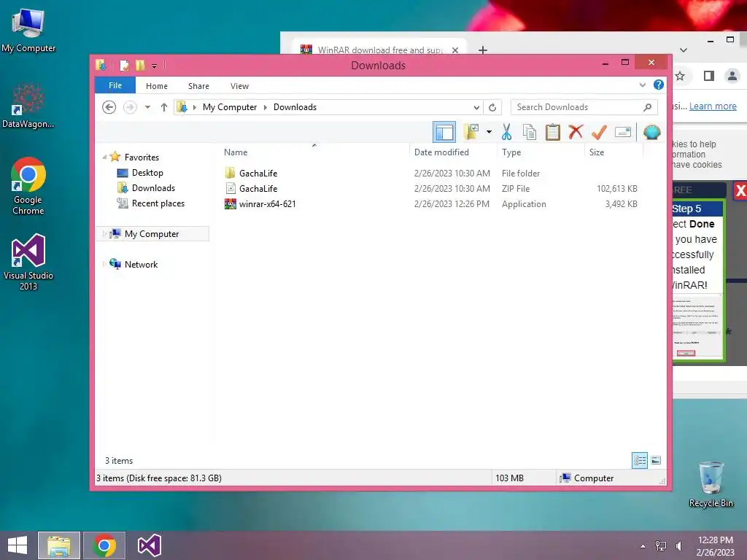Click the quick access Properties icon in title bar
This screenshot has width=747, height=560.
(x=124, y=65)
